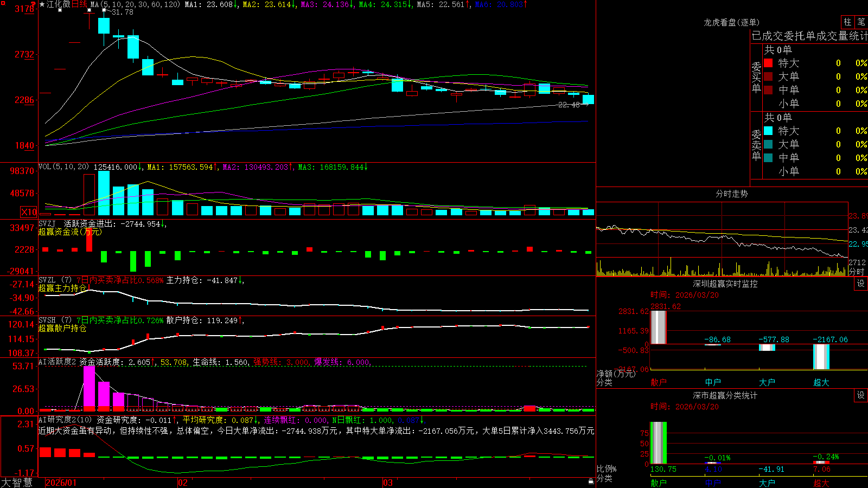
Task: Click the teal 大单 sell-order swatch
Action: coord(768,144)
